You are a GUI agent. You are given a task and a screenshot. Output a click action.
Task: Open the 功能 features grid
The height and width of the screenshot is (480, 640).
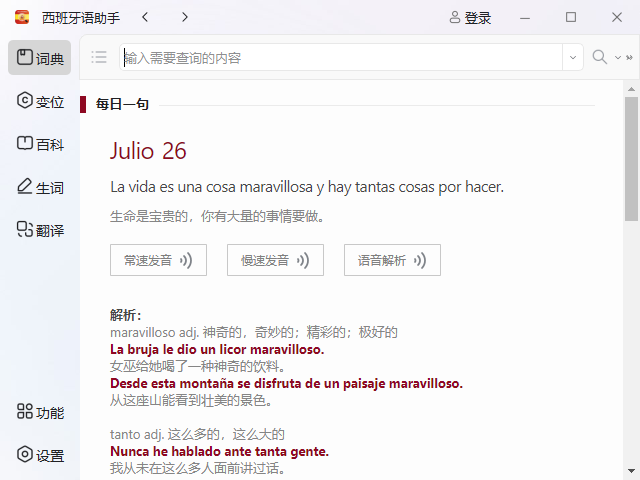[40, 412]
